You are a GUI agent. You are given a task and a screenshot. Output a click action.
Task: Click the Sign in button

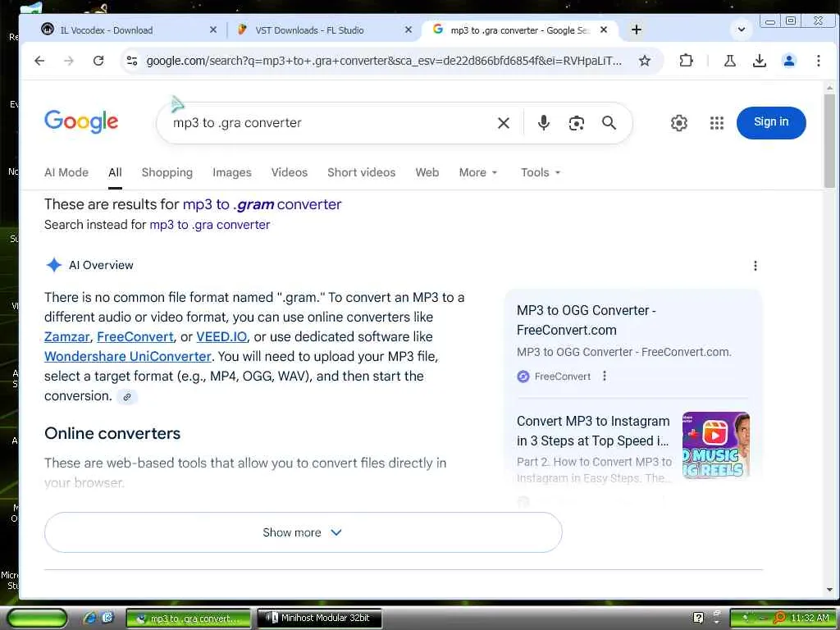(x=771, y=123)
